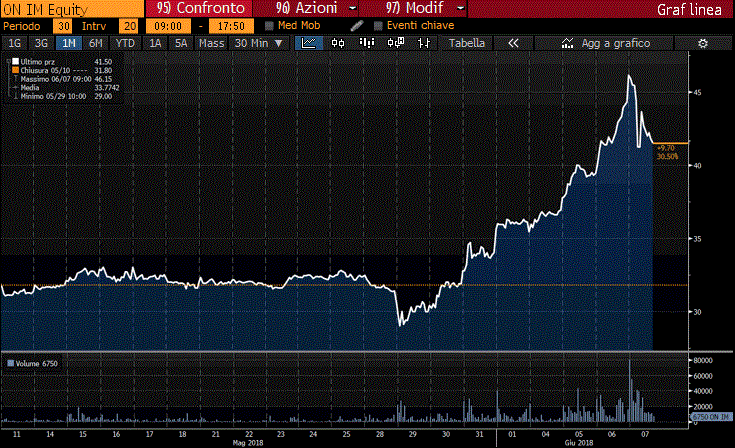The width and height of the screenshot is (735, 448).
Task: Click the Media 33.7742 legend row
Action: click(x=66, y=88)
